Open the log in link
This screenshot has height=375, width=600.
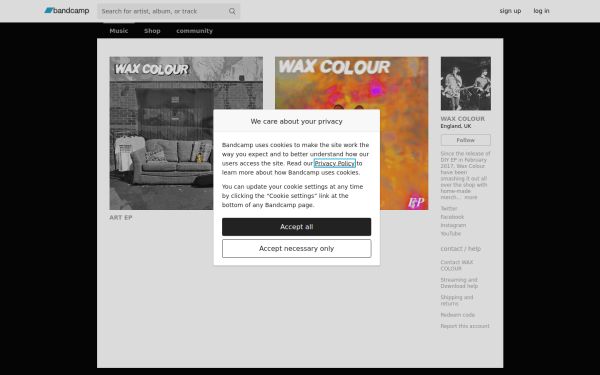(541, 11)
